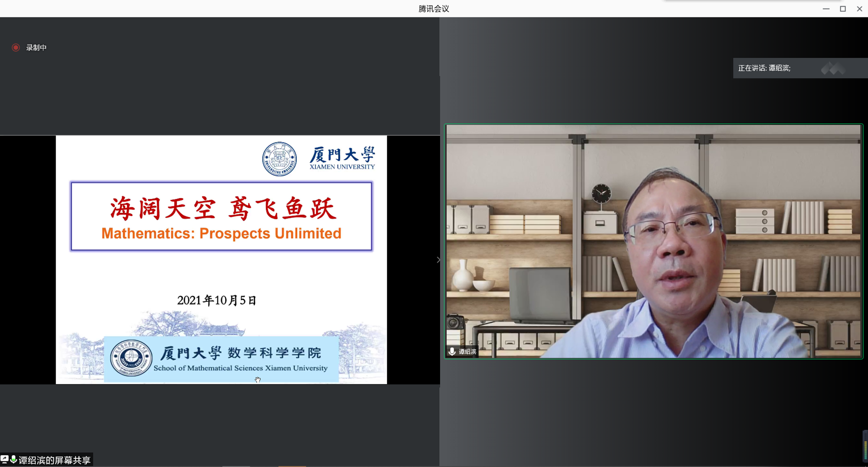The width and height of the screenshot is (868, 467).
Task: Minimize the Tencent Meeting window
Action: coord(826,9)
